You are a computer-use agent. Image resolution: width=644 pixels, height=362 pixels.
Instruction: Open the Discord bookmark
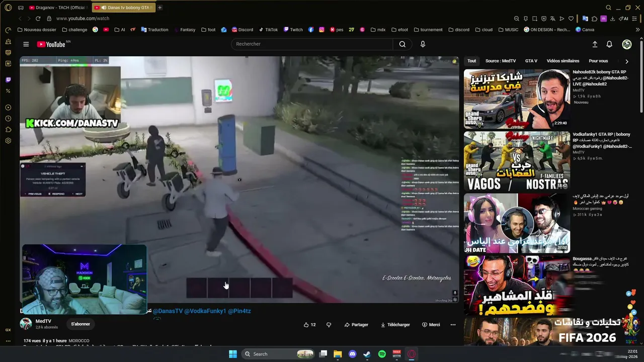pyautogui.click(x=243, y=30)
